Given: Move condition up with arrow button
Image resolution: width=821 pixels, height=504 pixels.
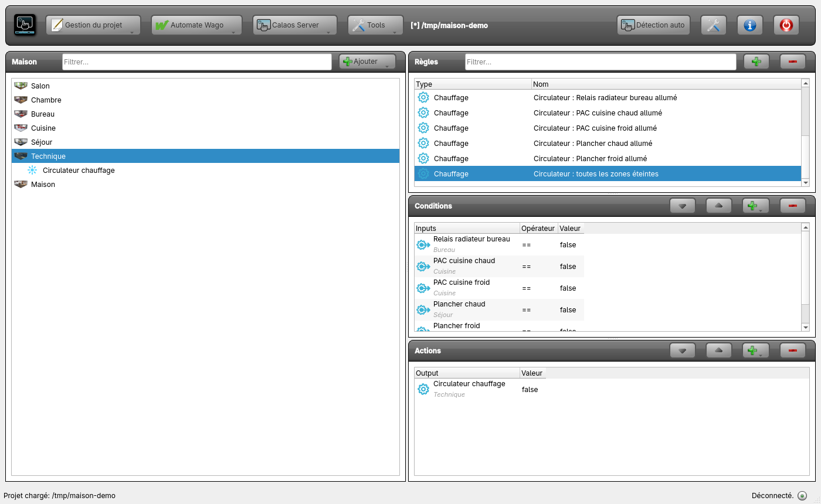Looking at the screenshot, I should click(x=719, y=206).
